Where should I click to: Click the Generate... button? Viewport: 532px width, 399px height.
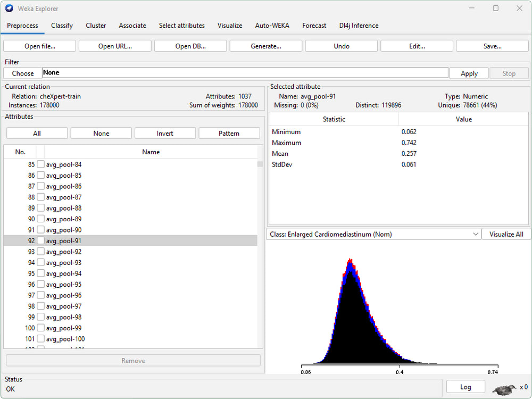[x=266, y=46]
